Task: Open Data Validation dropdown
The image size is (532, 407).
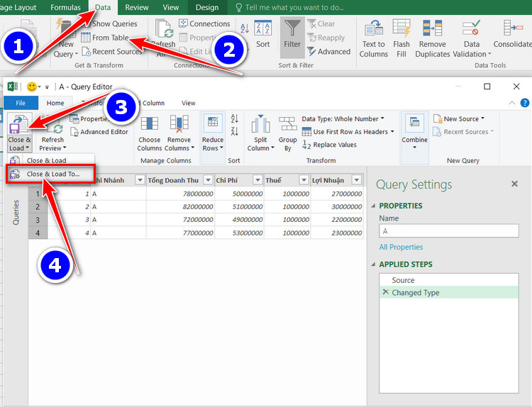Action: click(x=472, y=39)
